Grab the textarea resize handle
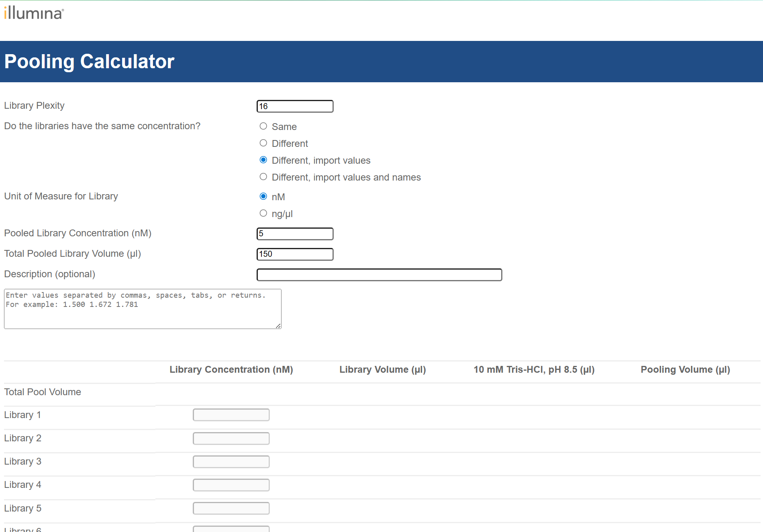This screenshot has height=532, width=763. point(278,326)
